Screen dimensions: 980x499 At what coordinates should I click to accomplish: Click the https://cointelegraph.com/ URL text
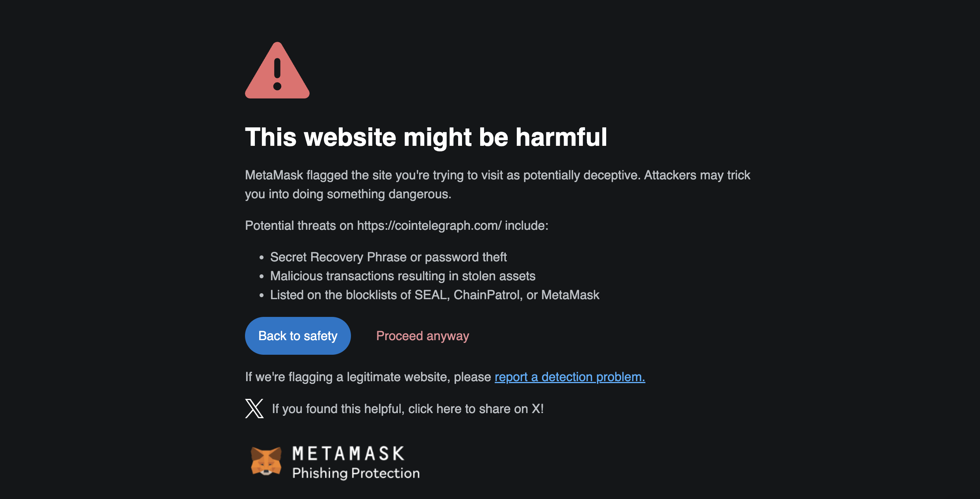(429, 225)
